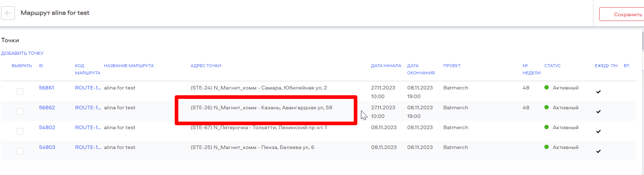Click week number 48 in row 56861
This screenshot has height=175, width=644.
526,88
